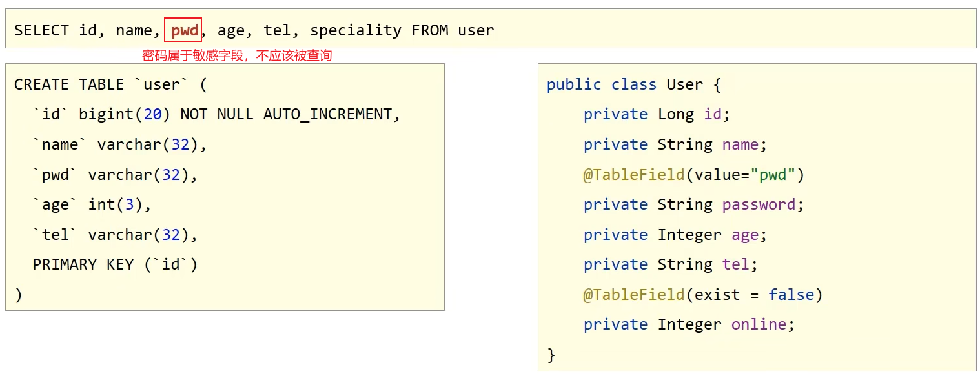980x376 pixels.
Task: Click the public class User declaration
Action: [633, 84]
